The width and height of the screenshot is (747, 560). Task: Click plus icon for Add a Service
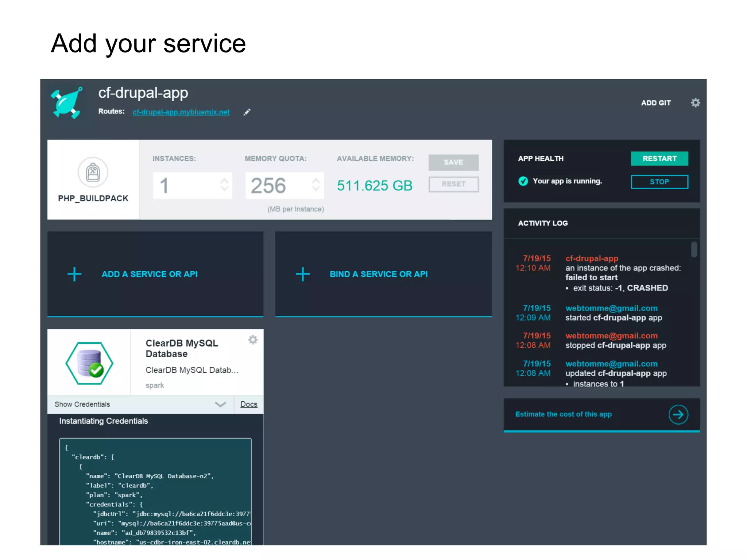click(74, 274)
